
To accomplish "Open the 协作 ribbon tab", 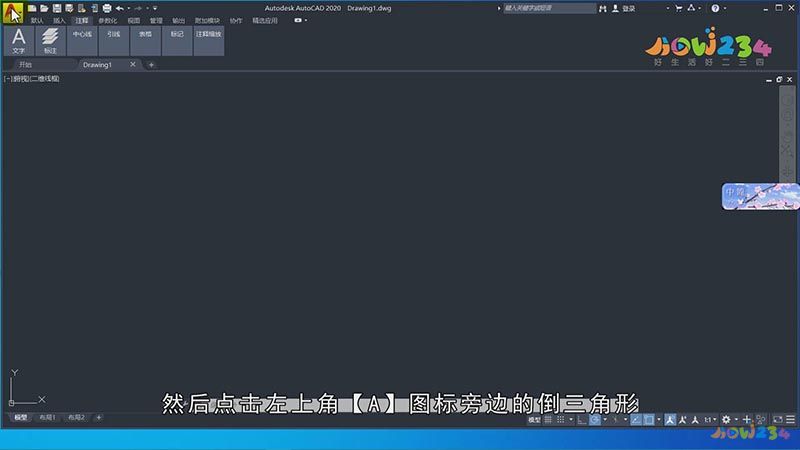I will [236, 20].
